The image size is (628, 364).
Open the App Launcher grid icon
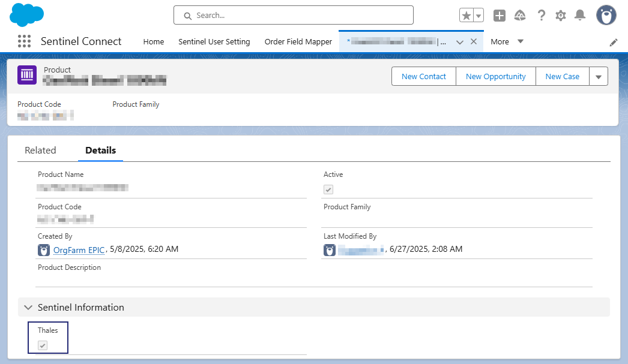[24, 41]
